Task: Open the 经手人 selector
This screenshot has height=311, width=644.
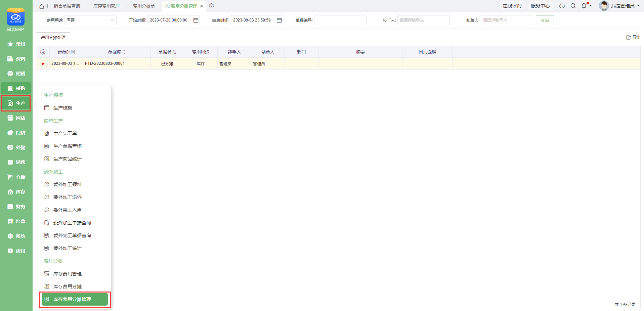Action: pyautogui.click(x=424, y=20)
